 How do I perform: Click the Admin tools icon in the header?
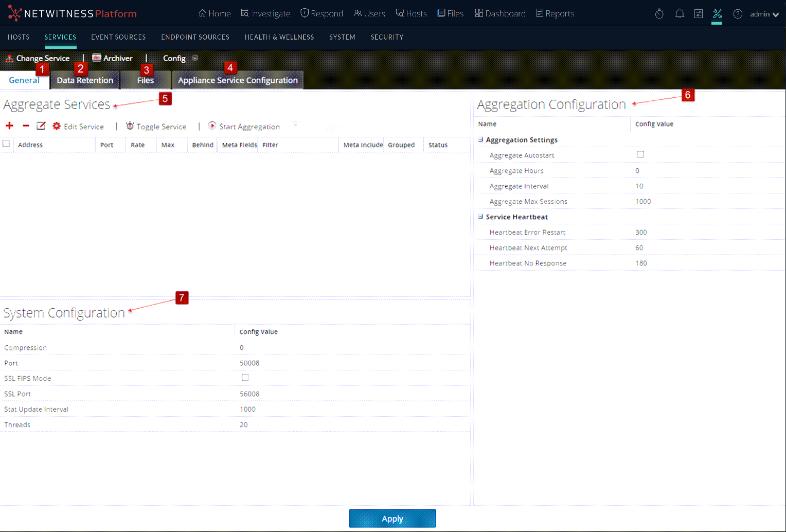tap(717, 14)
